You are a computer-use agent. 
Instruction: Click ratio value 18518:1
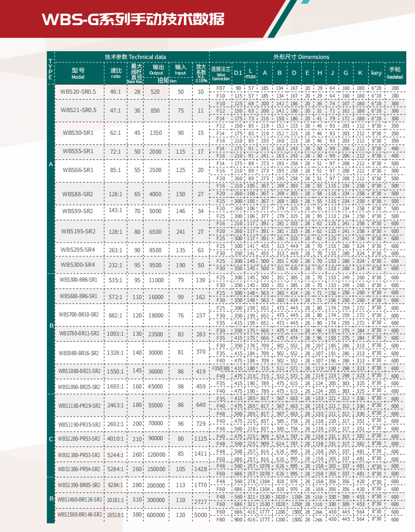click(115, 515)
